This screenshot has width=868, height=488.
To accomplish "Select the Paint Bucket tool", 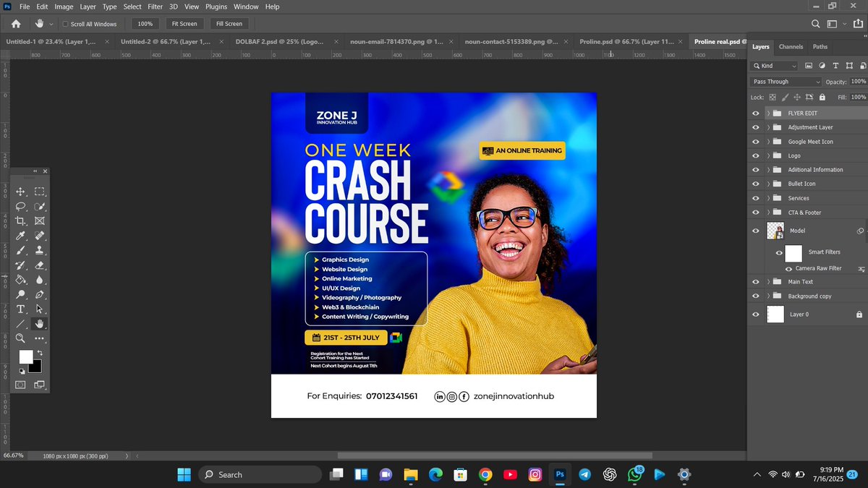I will tap(21, 280).
